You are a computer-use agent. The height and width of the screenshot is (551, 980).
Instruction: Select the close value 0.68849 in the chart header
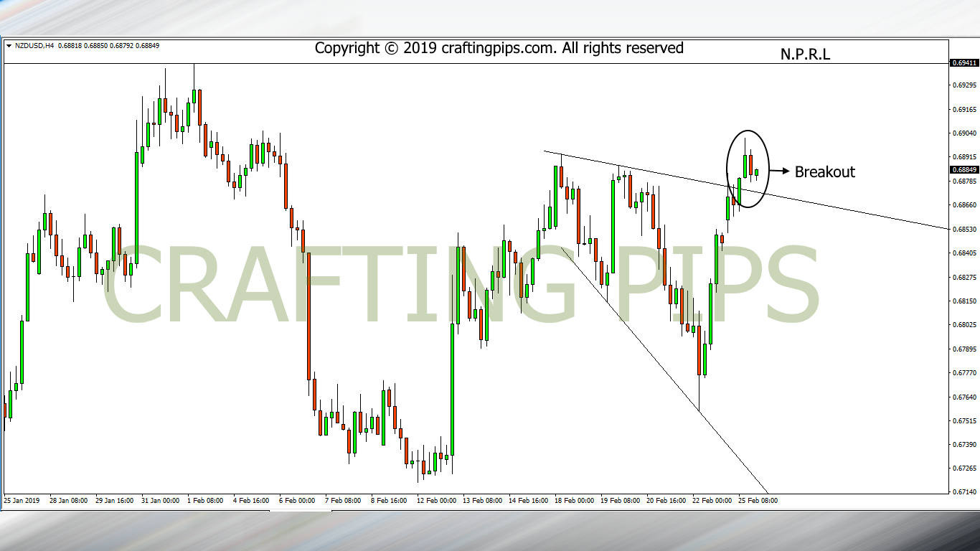pos(148,46)
